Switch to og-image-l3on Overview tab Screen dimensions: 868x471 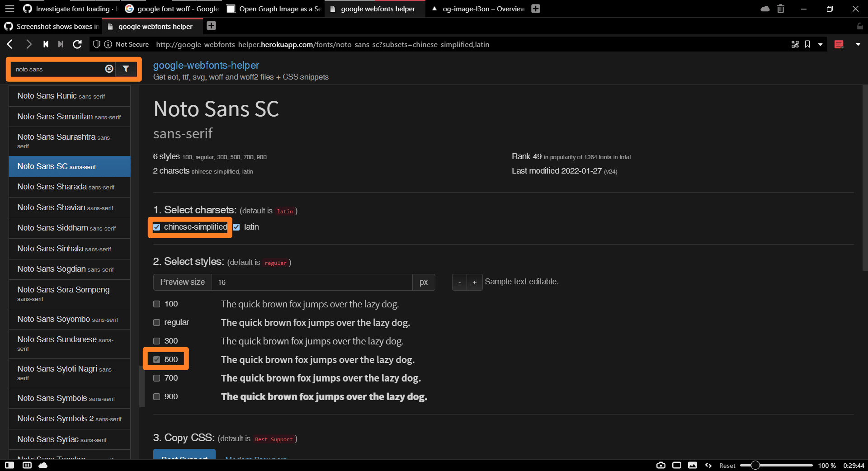(x=477, y=9)
